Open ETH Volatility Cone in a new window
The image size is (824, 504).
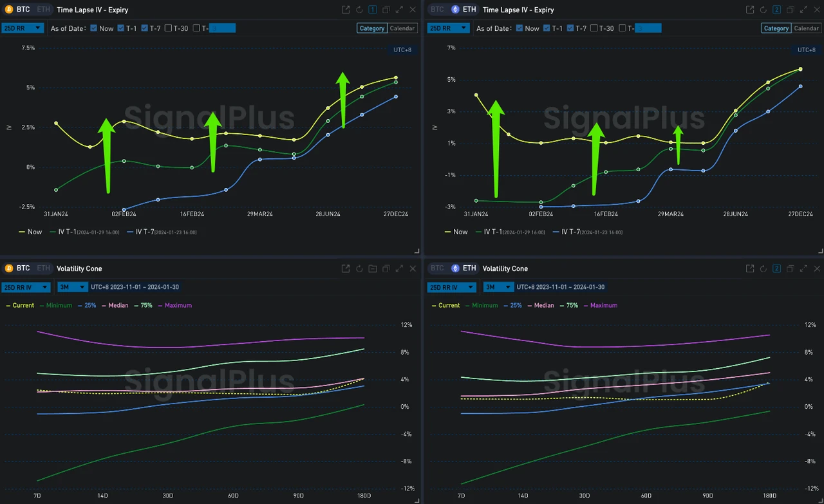[749, 268]
